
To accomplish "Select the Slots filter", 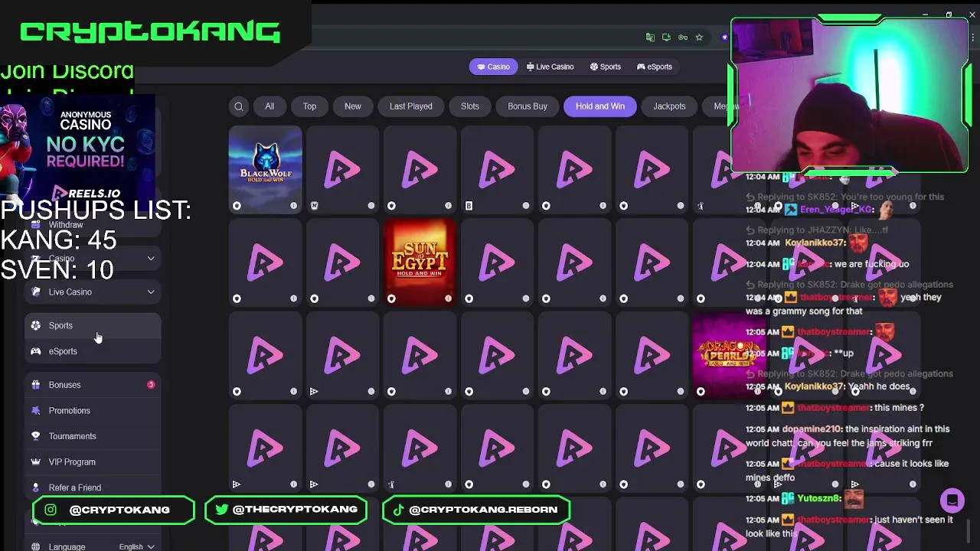I will click(470, 106).
